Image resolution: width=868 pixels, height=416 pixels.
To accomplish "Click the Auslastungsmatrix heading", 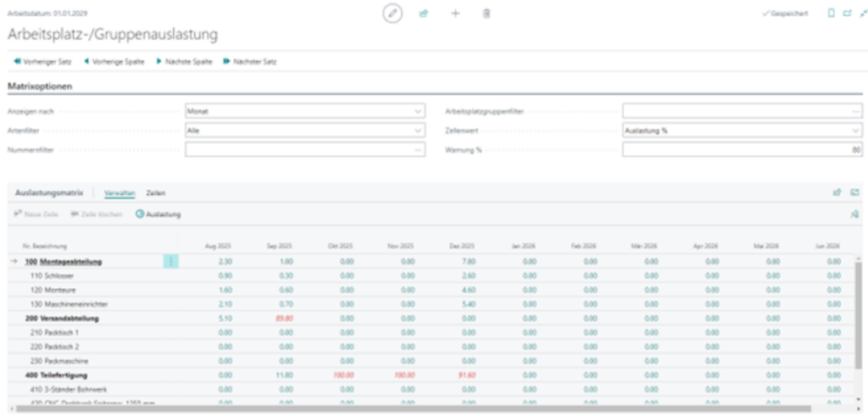I will click(x=49, y=193).
